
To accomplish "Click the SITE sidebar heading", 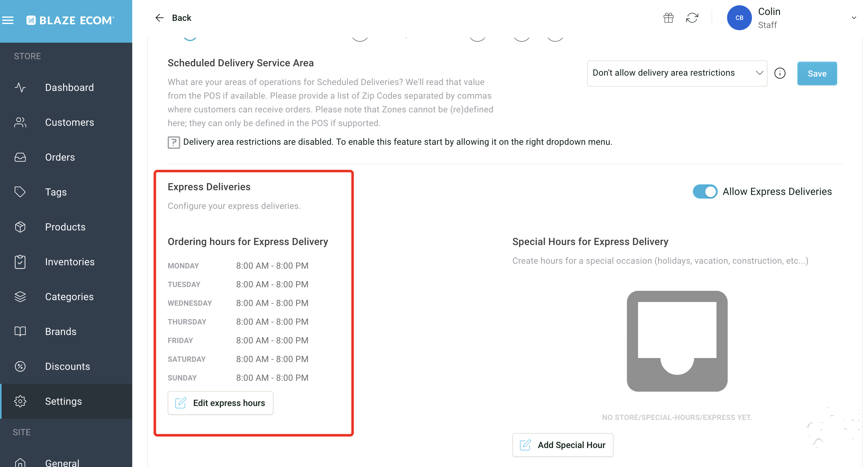I will click(21, 432).
